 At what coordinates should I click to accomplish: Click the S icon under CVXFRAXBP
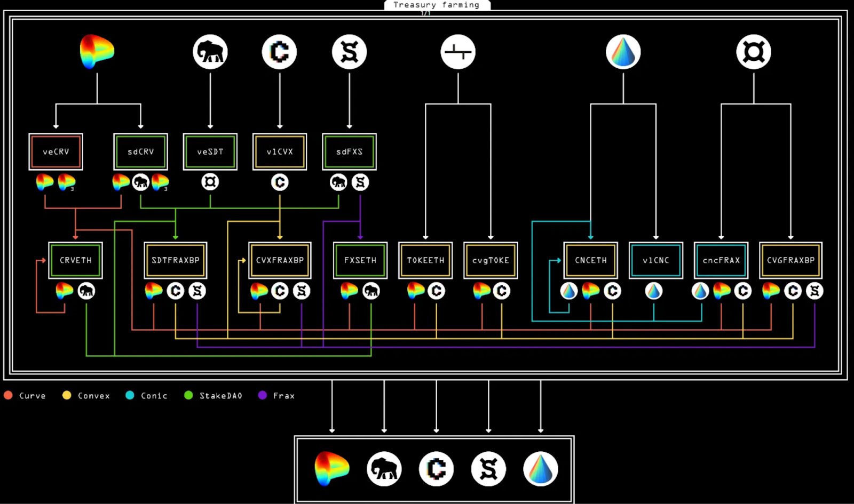point(302,291)
